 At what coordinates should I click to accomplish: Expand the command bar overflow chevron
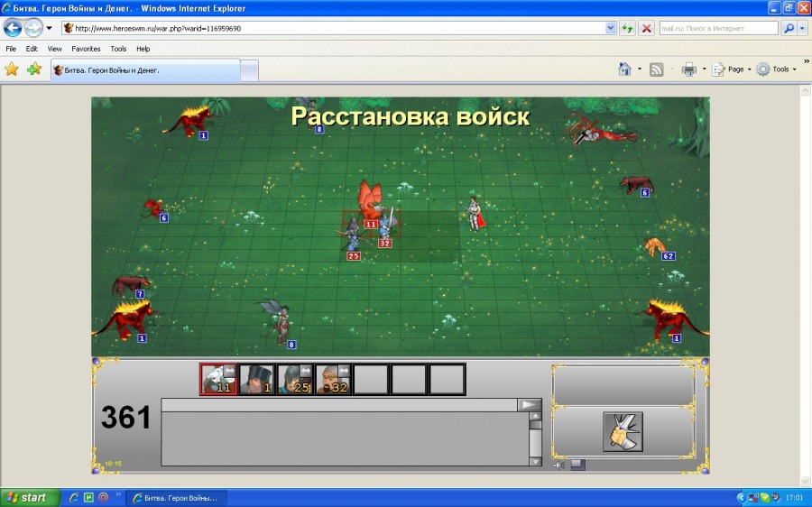tap(807, 61)
